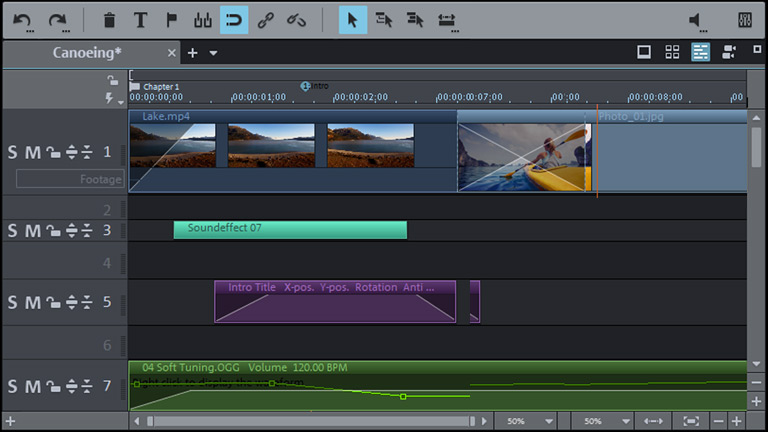Toggle lock on track 1

pos(53,152)
